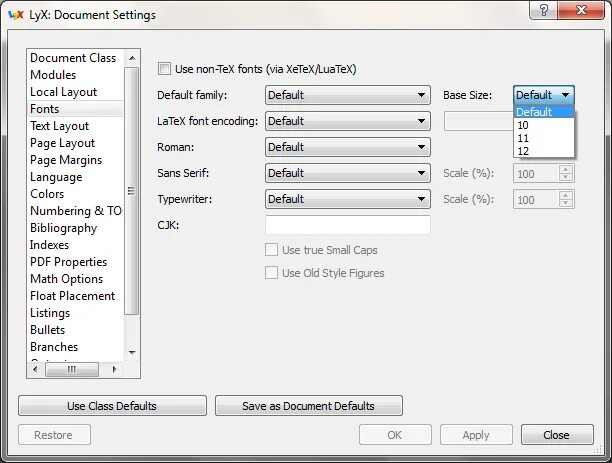Screen dimensions: 612x463
Task: Select 10 from Base Size list
Action: click(525, 126)
